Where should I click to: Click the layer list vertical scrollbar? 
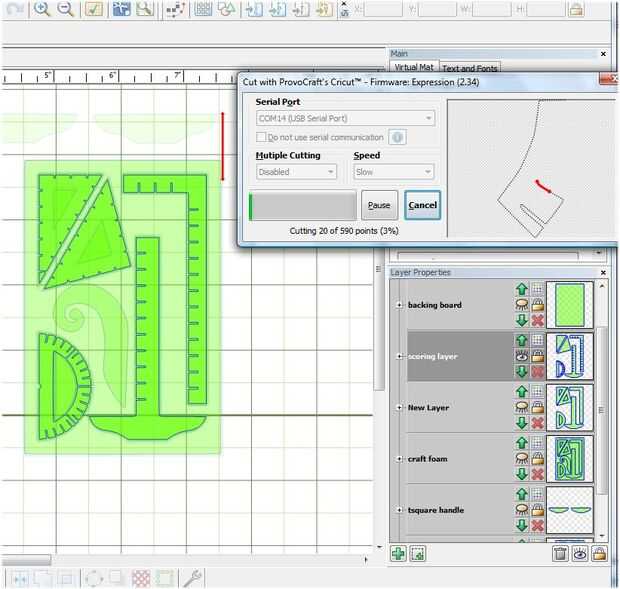tap(602, 410)
